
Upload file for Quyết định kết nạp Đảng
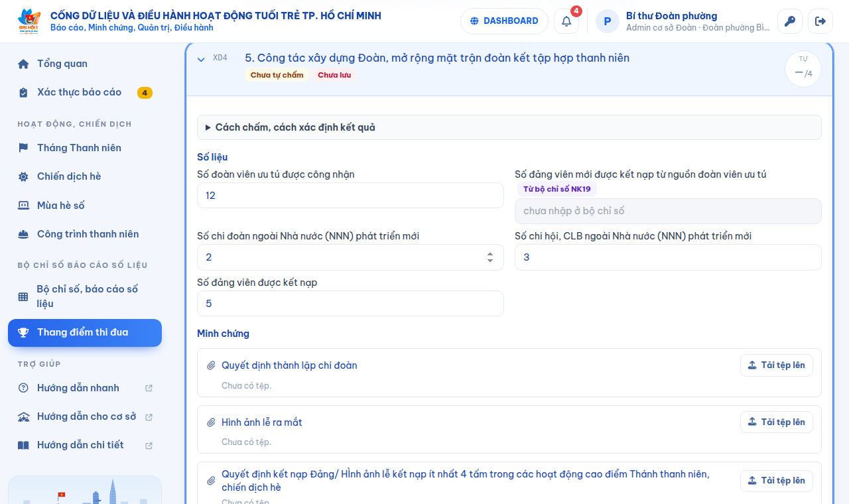[x=777, y=481]
